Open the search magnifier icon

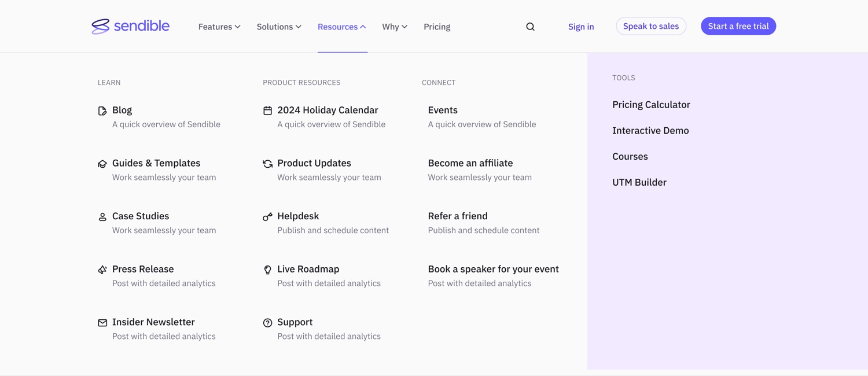[x=530, y=27]
